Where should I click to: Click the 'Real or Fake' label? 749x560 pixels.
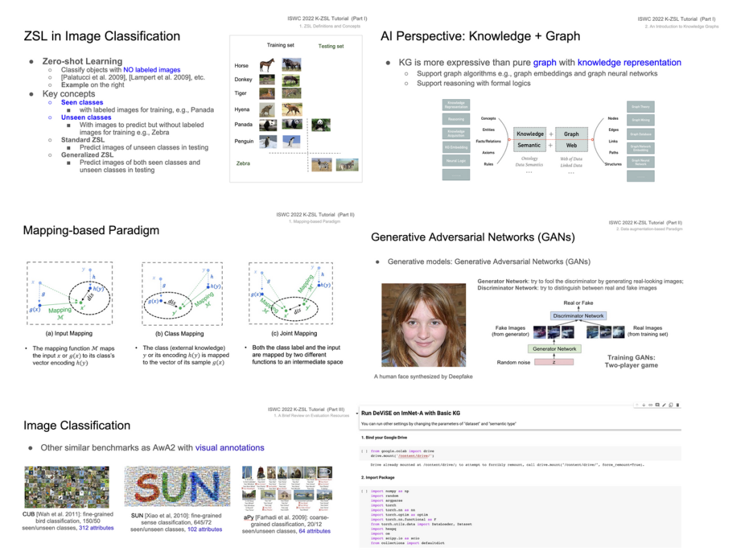(578, 303)
